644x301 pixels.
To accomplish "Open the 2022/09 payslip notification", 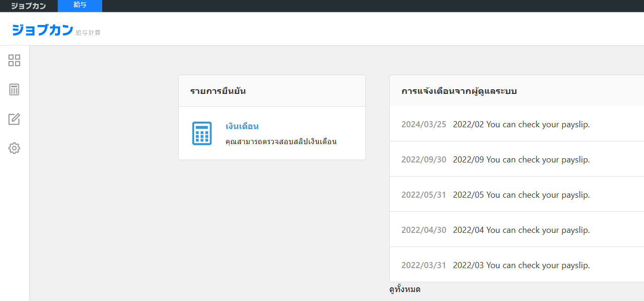I will click(x=521, y=160).
